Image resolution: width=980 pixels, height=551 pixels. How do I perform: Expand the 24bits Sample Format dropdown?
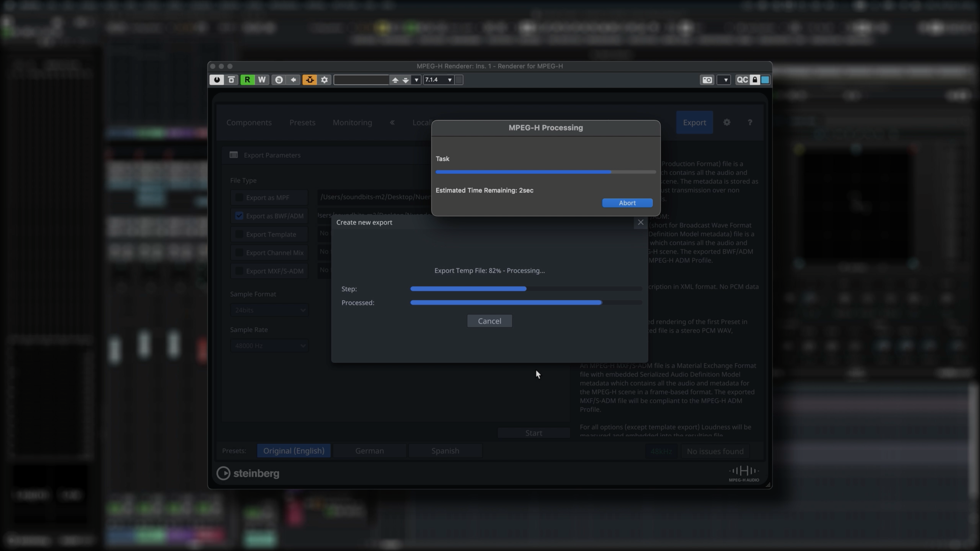269,310
